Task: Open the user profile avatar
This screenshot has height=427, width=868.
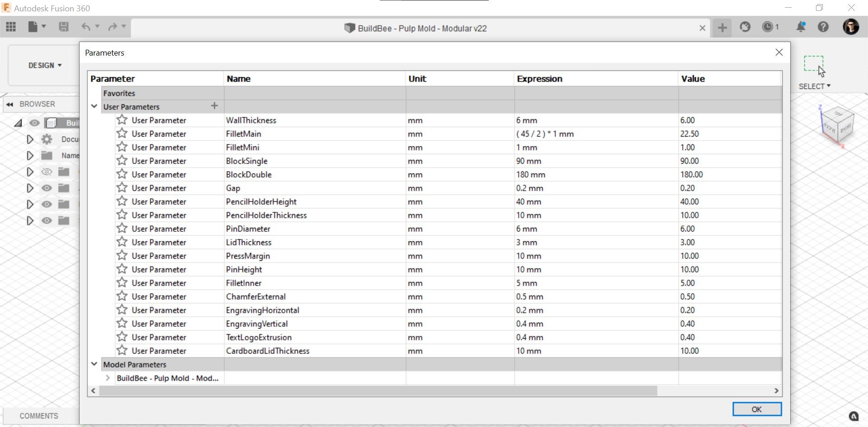Action: click(x=851, y=27)
